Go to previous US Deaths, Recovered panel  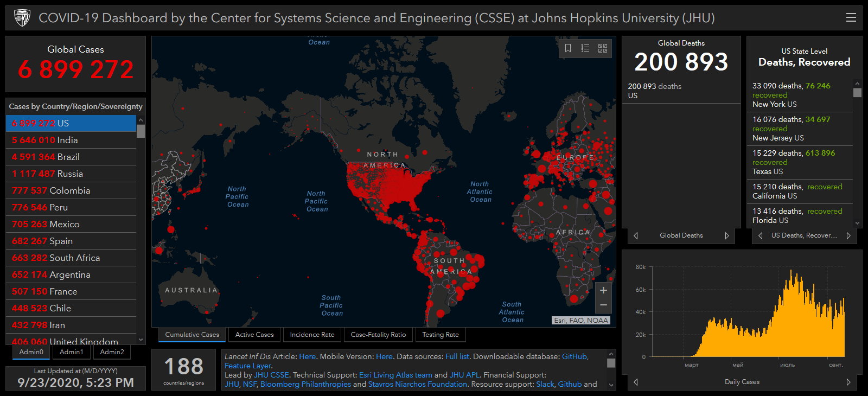pos(761,235)
